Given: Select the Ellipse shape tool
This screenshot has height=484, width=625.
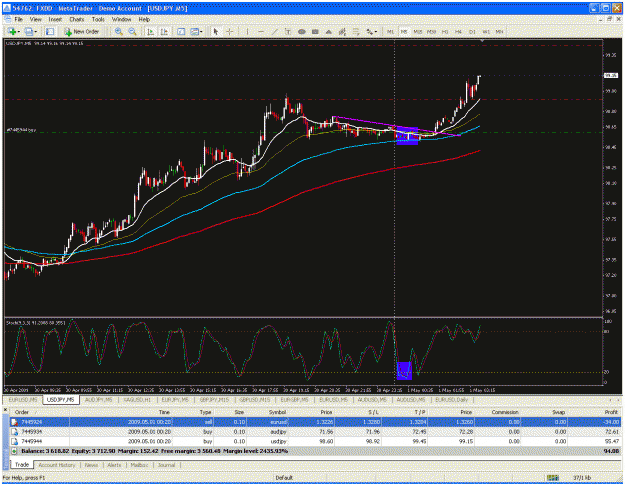Looking at the screenshot, I should [302, 31].
